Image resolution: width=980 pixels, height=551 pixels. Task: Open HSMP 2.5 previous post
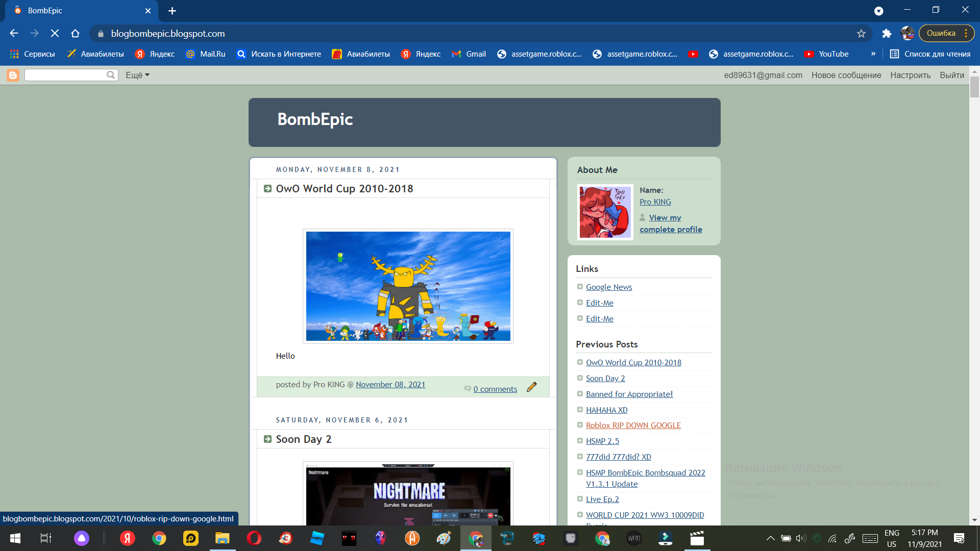(602, 441)
